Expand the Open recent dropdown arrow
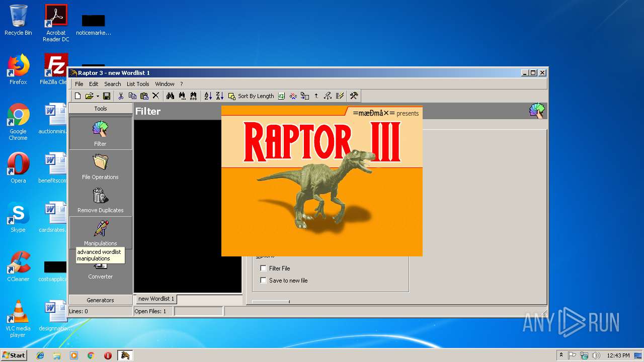Image resolution: width=644 pixels, height=362 pixels. click(x=97, y=96)
